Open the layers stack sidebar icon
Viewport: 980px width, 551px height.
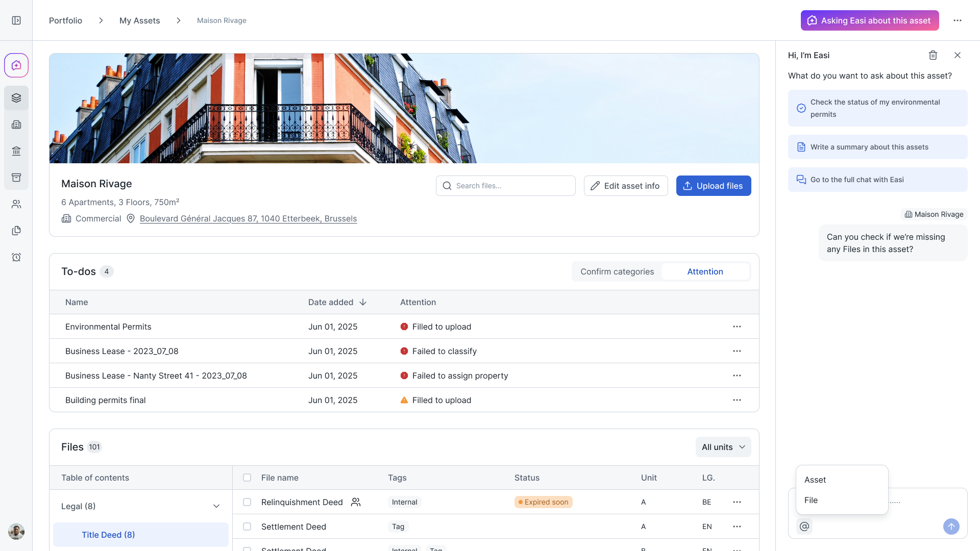tap(16, 98)
